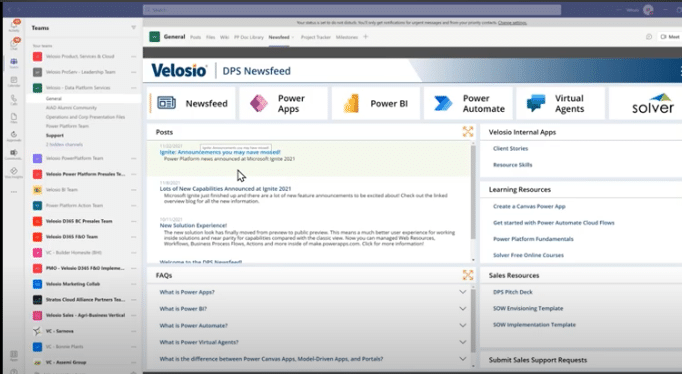Open the Apps icon at the rail bottom

(14, 355)
